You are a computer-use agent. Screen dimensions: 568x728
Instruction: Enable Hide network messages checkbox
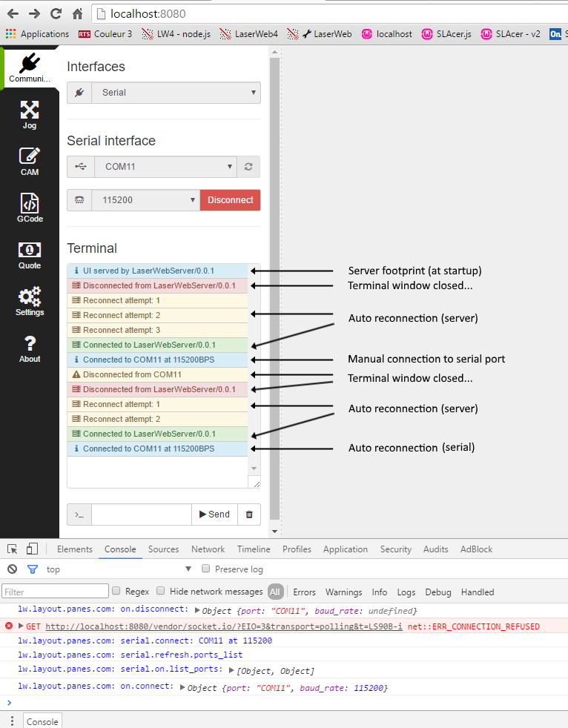(x=161, y=591)
